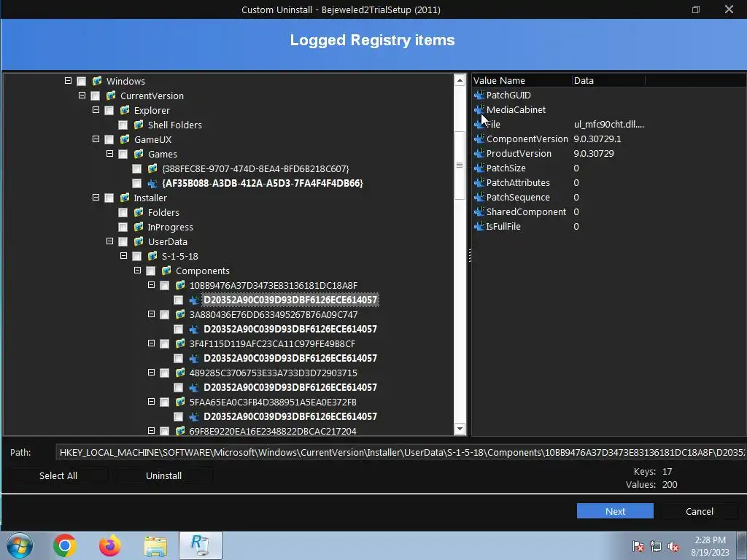Click the splitter handle between panes
747x560 pixels.
(x=469, y=255)
